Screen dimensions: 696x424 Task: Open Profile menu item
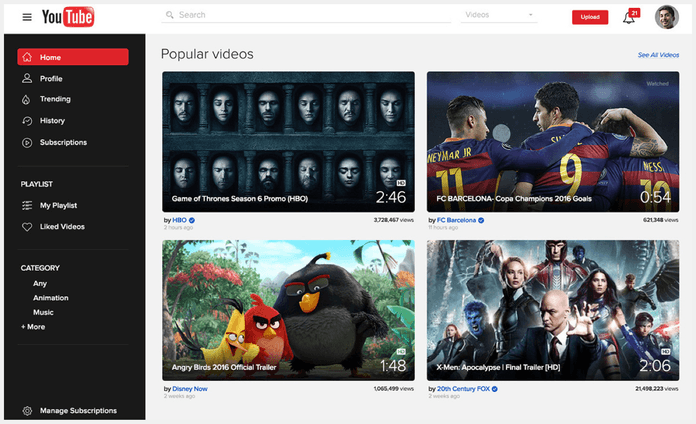click(x=51, y=79)
